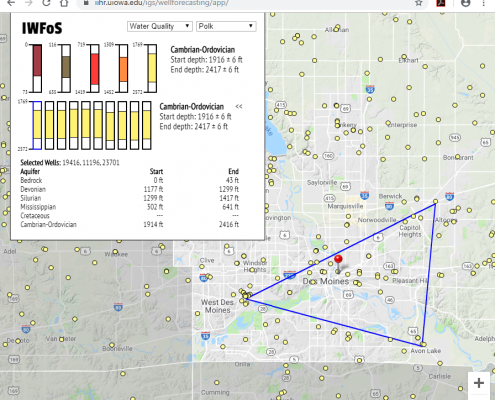
Task: Bookmark this page with the star icon
Action: (x=419, y=3)
